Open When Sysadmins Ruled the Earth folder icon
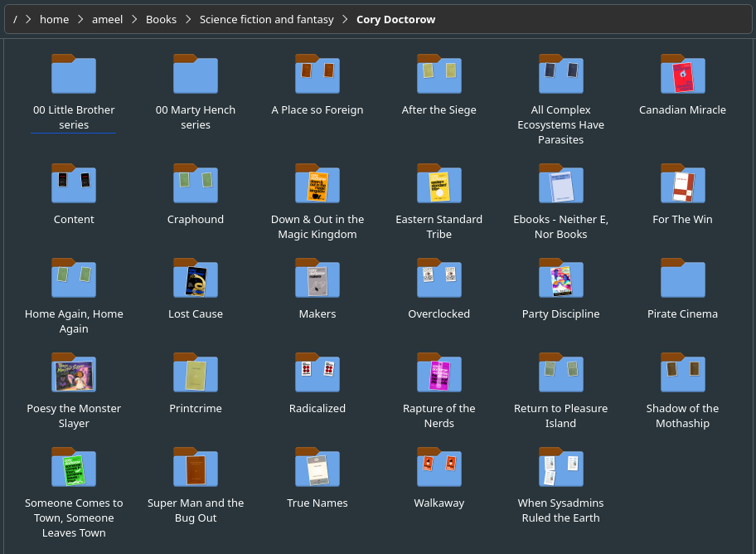Screen dimensions: 756x554 point(560,467)
